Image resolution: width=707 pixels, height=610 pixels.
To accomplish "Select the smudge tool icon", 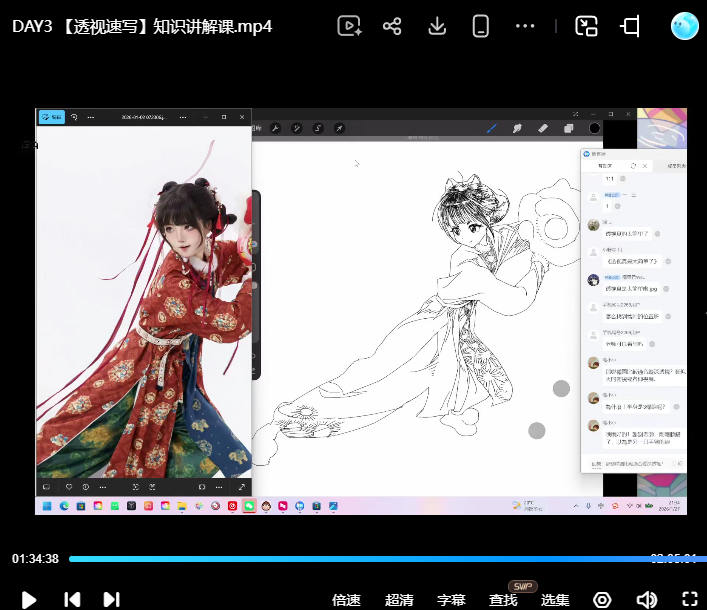I will (x=517, y=128).
